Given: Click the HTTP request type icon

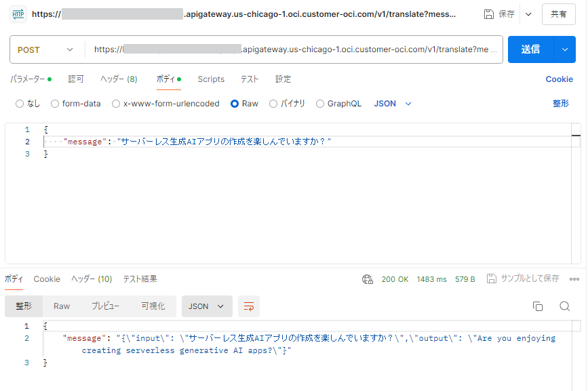Looking at the screenshot, I should point(18,15).
